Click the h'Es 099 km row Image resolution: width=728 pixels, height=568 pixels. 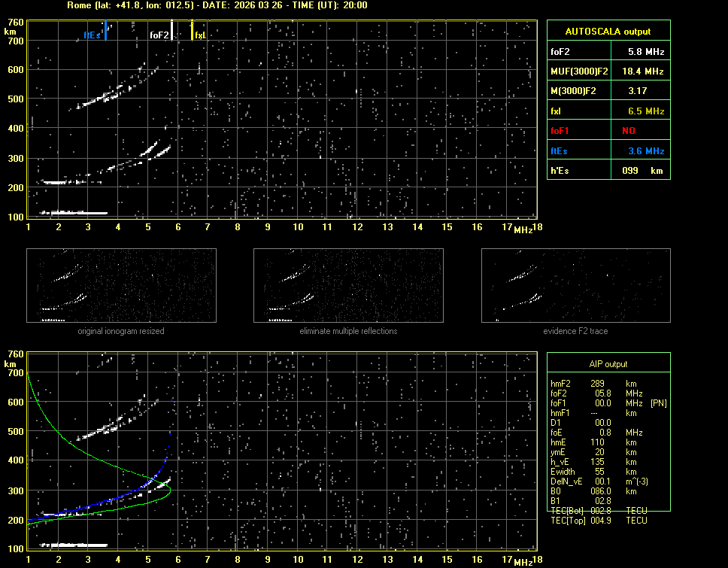(x=608, y=171)
